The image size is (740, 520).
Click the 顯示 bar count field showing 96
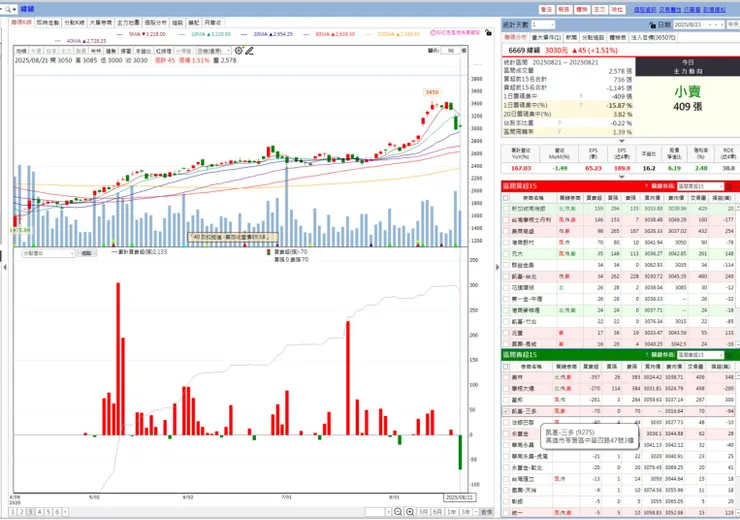pos(450,50)
